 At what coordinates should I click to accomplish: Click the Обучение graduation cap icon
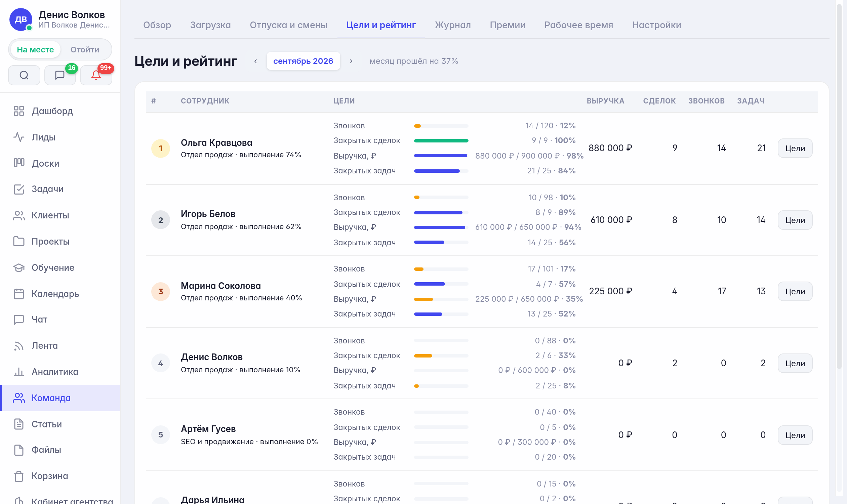coord(19,267)
